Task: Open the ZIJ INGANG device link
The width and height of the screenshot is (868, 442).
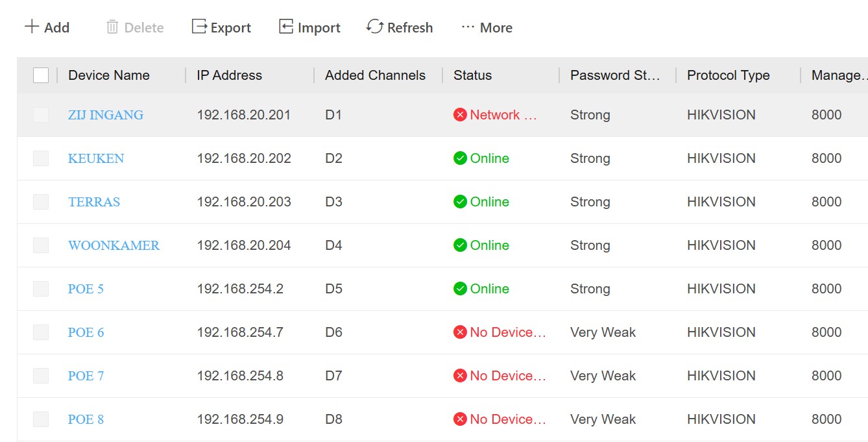Action: click(x=106, y=115)
